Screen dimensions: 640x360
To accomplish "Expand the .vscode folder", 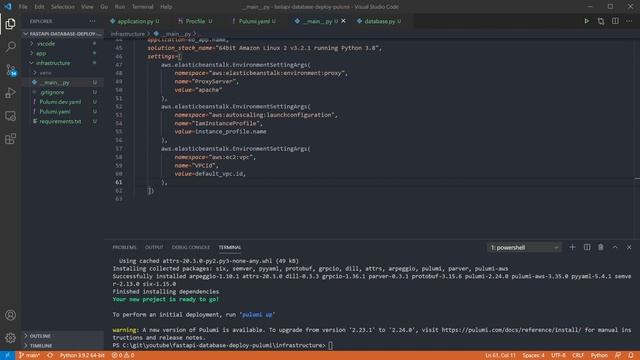I will click(x=62, y=43).
